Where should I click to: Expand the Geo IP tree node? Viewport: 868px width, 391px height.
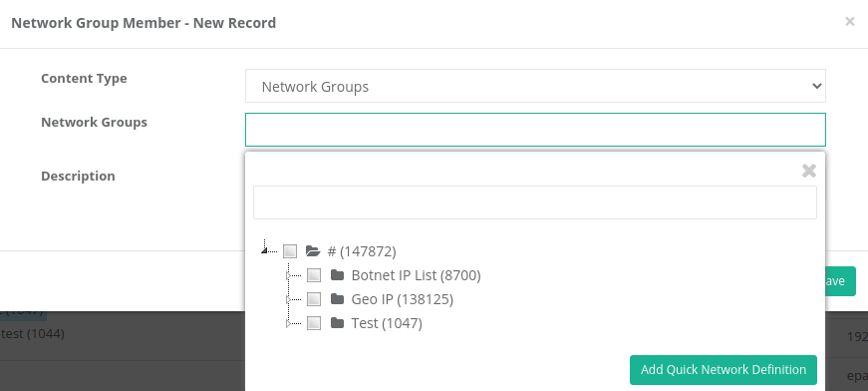click(x=288, y=299)
